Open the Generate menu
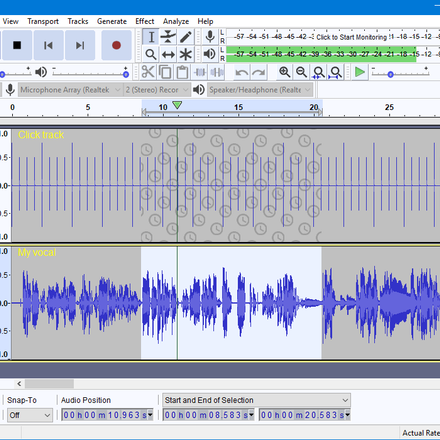This screenshot has height=440, width=440. [x=112, y=21]
